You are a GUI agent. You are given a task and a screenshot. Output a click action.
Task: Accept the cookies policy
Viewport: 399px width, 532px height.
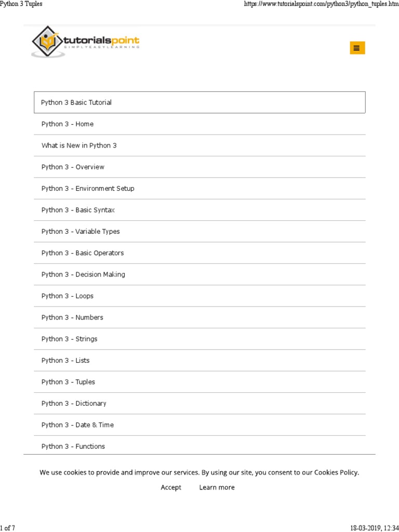[171, 487]
